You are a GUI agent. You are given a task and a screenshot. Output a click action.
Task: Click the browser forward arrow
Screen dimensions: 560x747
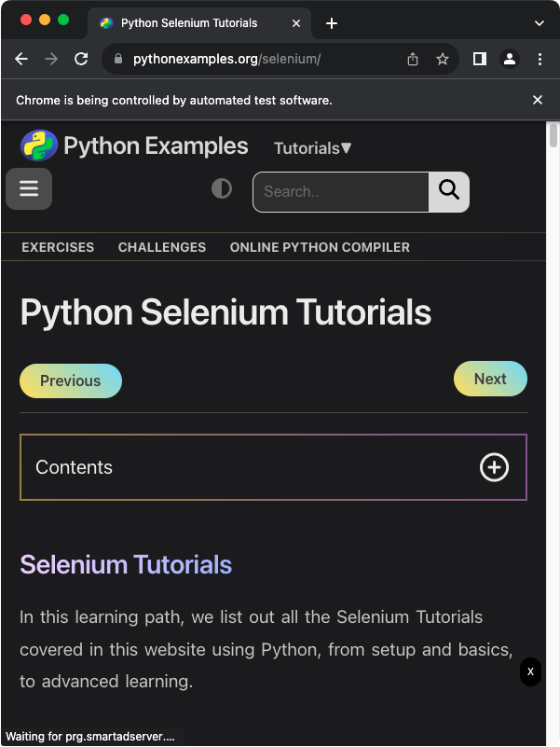51,59
